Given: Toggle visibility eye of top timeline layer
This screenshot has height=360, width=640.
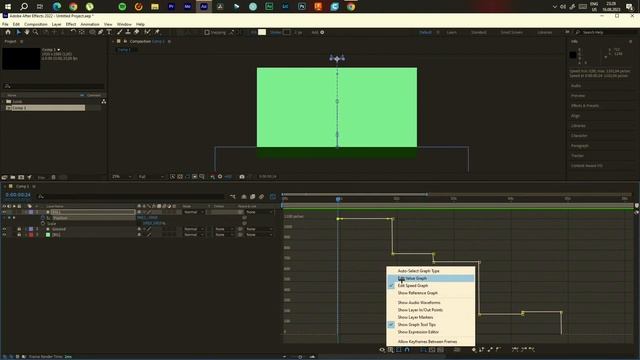Looking at the screenshot, I should pos(4,212).
